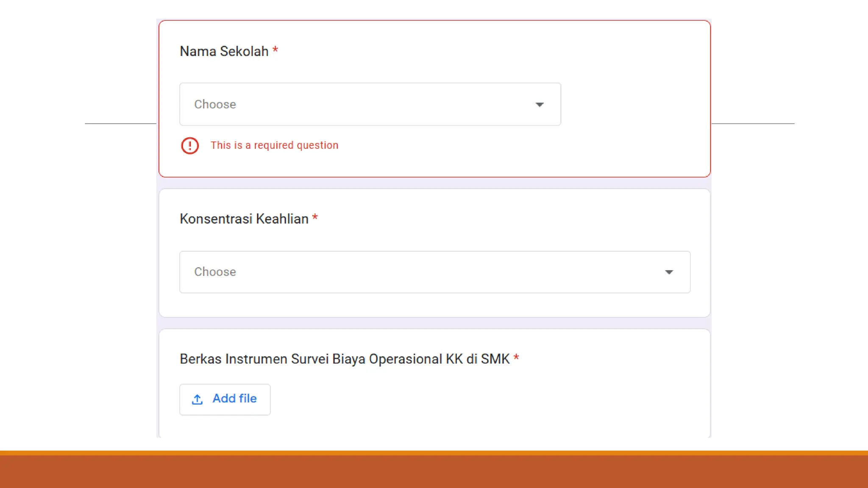This screenshot has height=488, width=868.
Task: Click the Nama Sekolah question title
Action: [x=224, y=51]
